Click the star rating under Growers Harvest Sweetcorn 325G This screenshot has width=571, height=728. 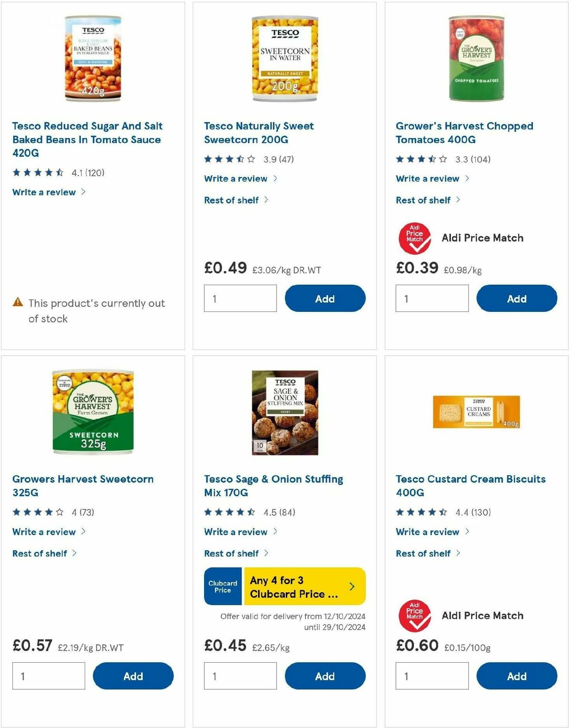[x=37, y=512]
